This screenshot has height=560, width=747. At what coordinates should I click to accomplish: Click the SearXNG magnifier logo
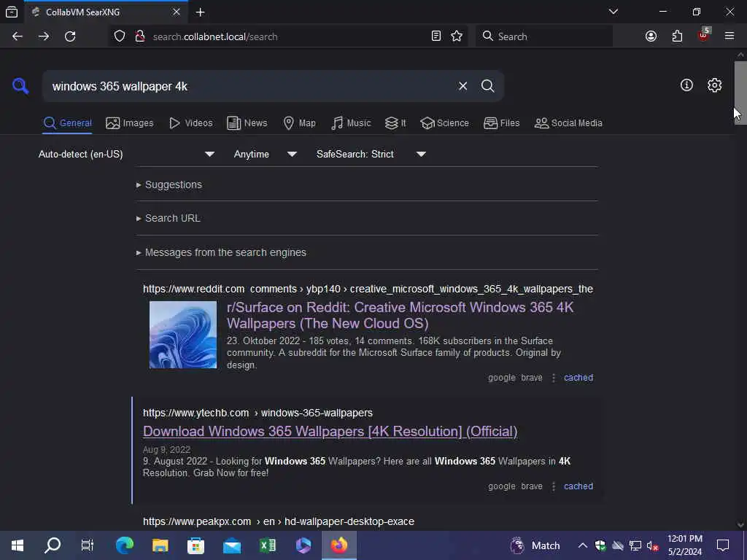[x=20, y=86]
